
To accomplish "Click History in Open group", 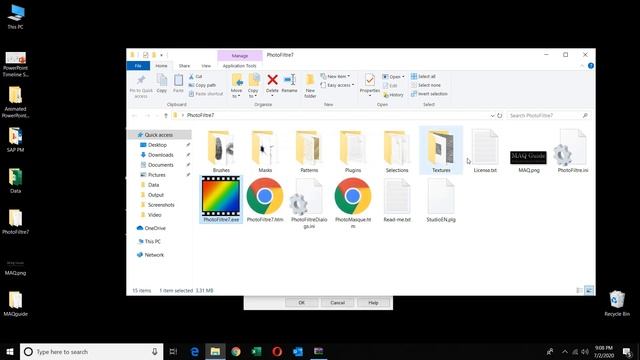I will [393, 95].
